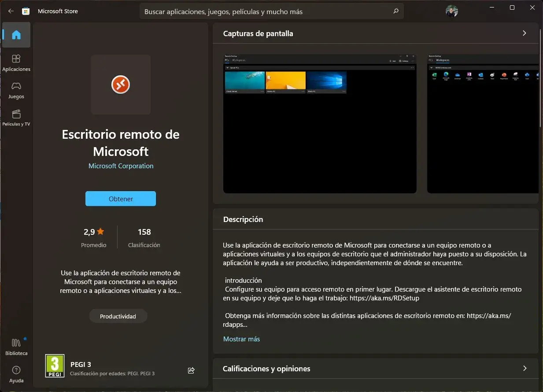The height and width of the screenshot is (392, 543).
Task: Open Biblioteca in the sidebar
Action: click(16, 347)
